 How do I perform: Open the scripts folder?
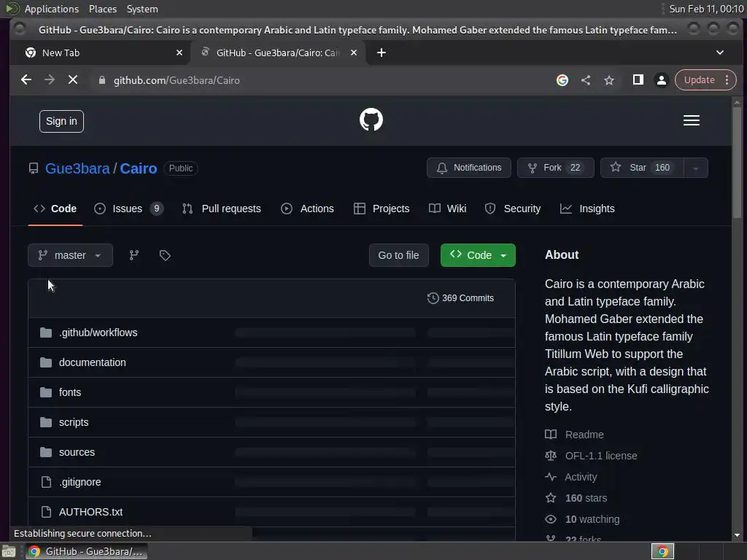click(x=74, y=422)
